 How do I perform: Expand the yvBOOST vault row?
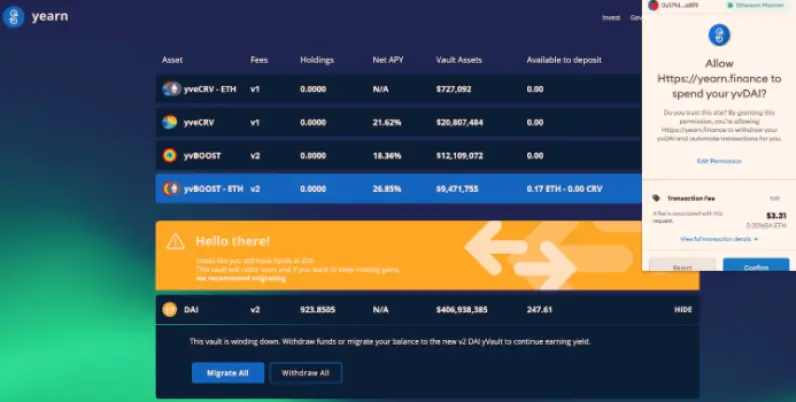tap(399, 155)
